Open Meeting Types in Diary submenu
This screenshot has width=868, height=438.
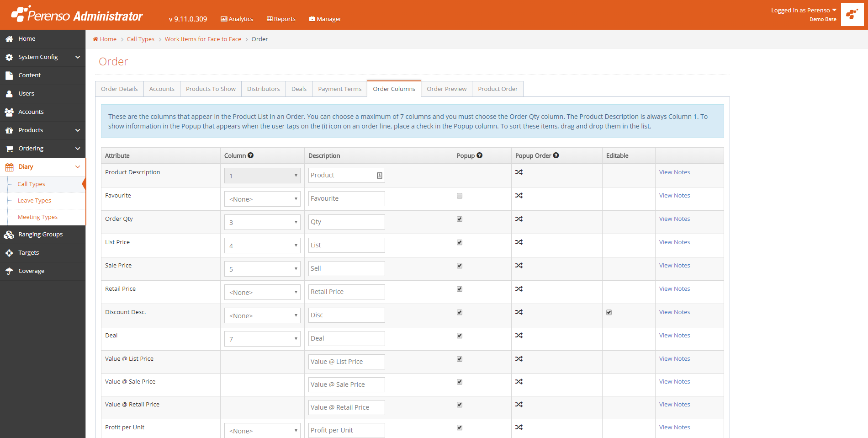pos(37,217)
